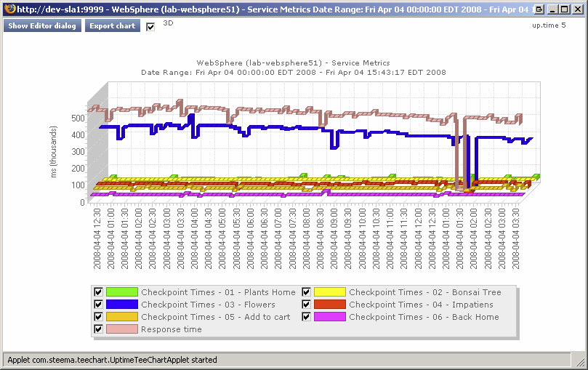Click the blue Flowers color swatch
This screenshot has height=370, width=588.
click(122, 305)
